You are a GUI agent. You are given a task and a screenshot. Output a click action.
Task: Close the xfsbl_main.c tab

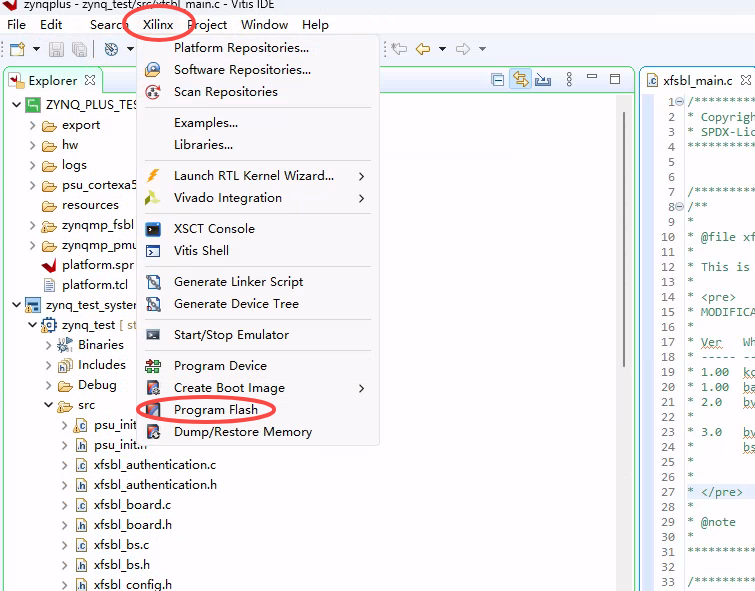(745, 79)
